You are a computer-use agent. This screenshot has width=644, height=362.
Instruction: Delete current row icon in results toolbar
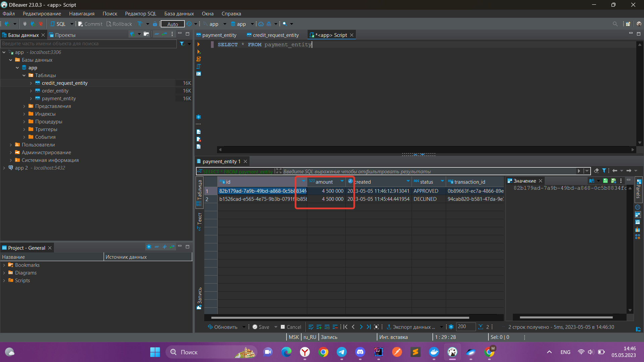pos(335,327)
